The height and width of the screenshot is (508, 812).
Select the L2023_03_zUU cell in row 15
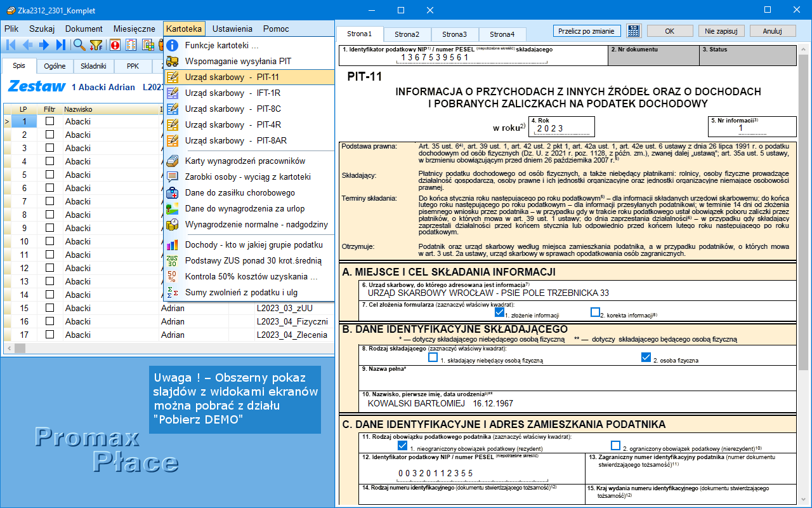tap(293, 308)
